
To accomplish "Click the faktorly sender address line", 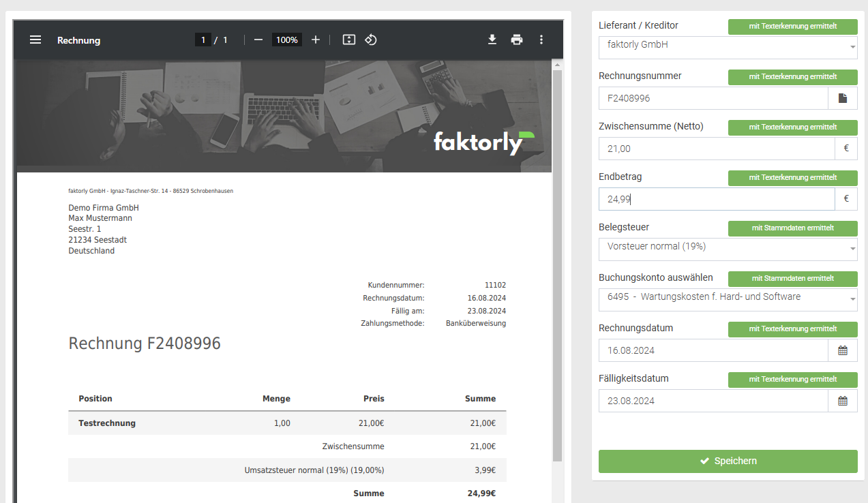I will pyautogui.click(x=151, y=192).
